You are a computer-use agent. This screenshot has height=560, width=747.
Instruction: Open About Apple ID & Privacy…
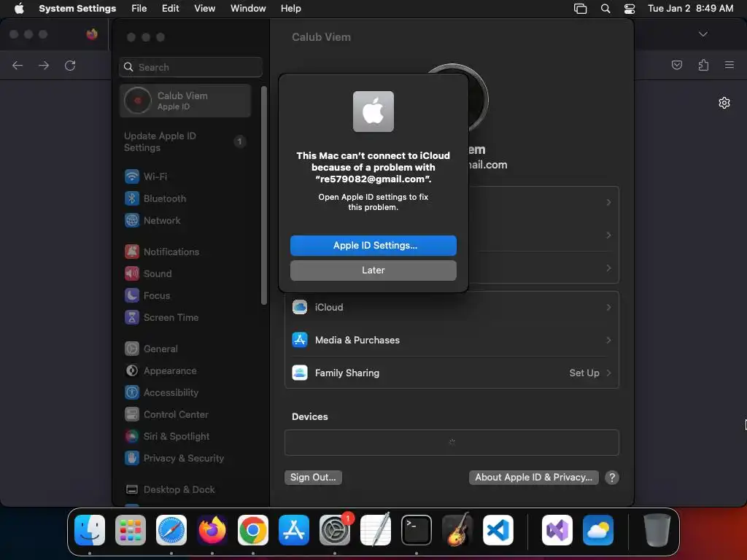click(533, 477)
